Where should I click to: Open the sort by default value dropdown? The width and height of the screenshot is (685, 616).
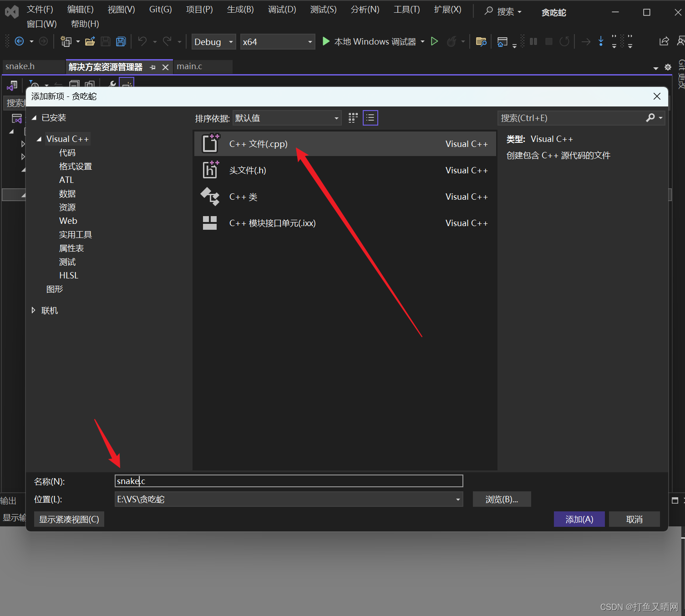click(287, 118)
